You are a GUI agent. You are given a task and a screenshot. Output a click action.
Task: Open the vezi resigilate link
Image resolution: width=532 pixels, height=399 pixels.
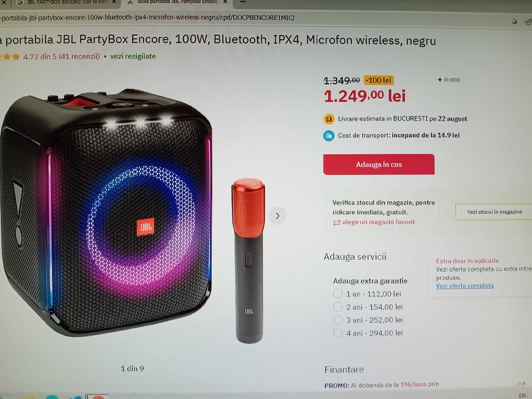133,56
